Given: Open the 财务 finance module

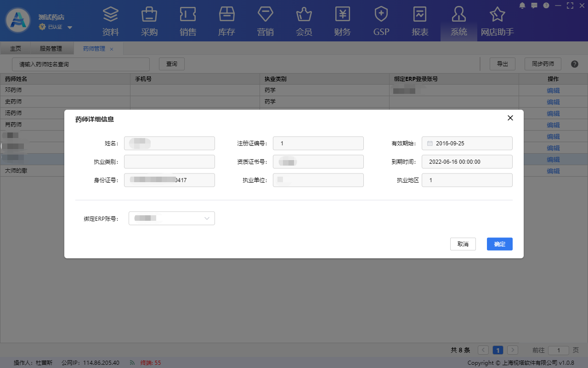Looking at the screenshot, I should (342, 21).
